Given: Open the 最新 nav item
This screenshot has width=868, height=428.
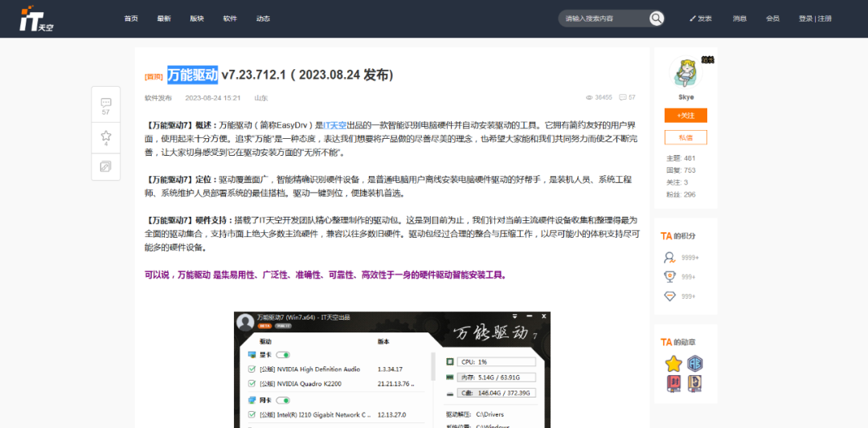Looking at the screenshot, I should [x=164, y=18].
